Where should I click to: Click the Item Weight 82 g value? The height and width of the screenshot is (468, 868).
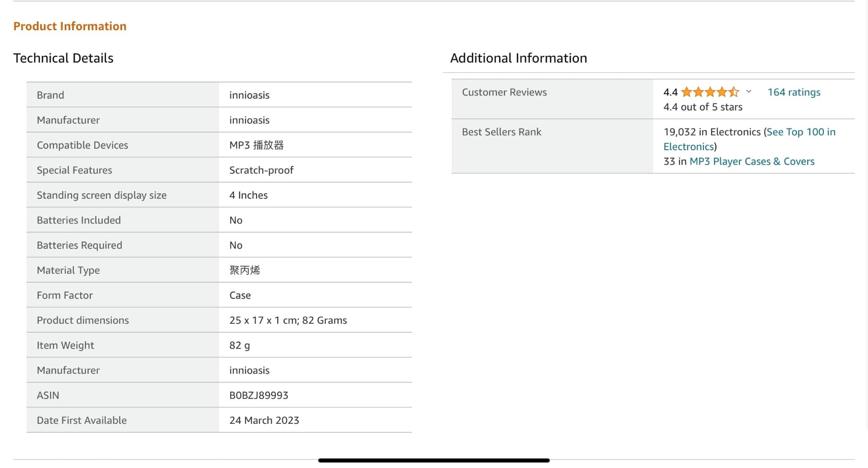239,345
